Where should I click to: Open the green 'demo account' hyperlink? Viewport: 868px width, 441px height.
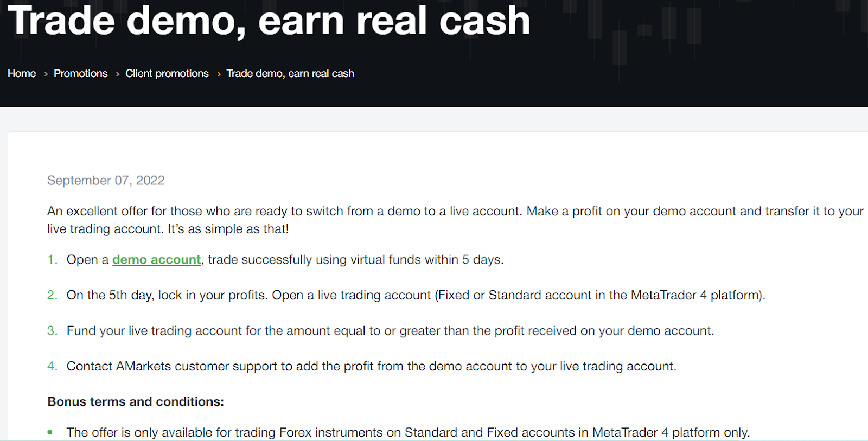pyautogui.click(x=157, y=260)
